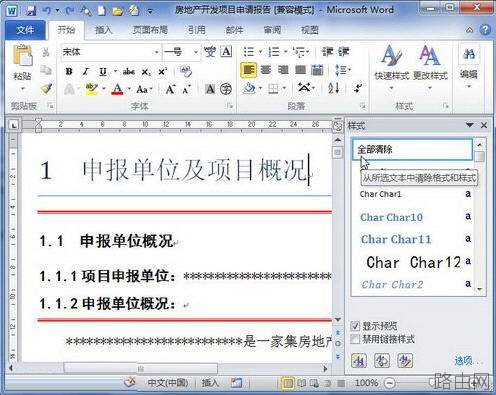Image resolution: width=496 pixels, height=395 pixels.
Task: Toggle Bold formatting
Action: point(69,71)
